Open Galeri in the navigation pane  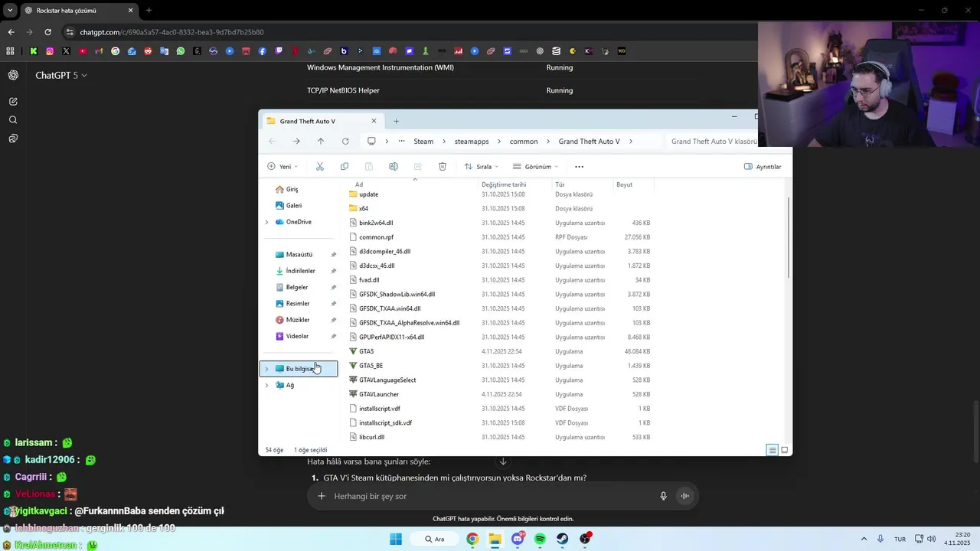pyautogui.click(x=294, y=206)
